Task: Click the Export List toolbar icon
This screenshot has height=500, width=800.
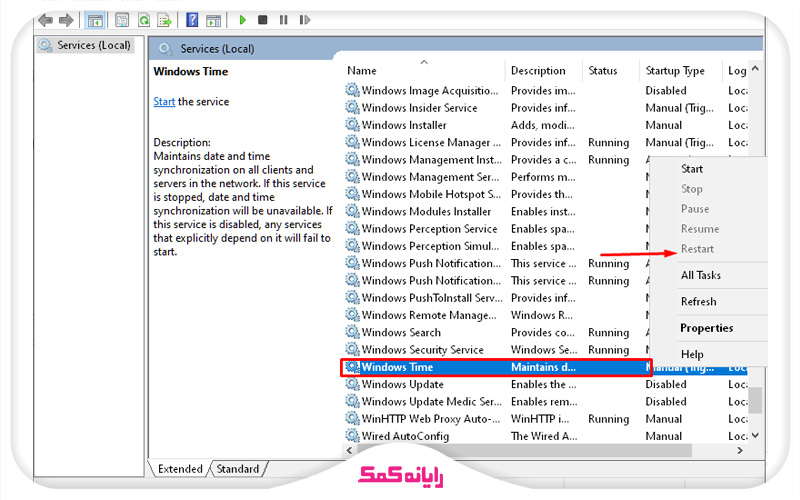Action: (x=166, y=20)
